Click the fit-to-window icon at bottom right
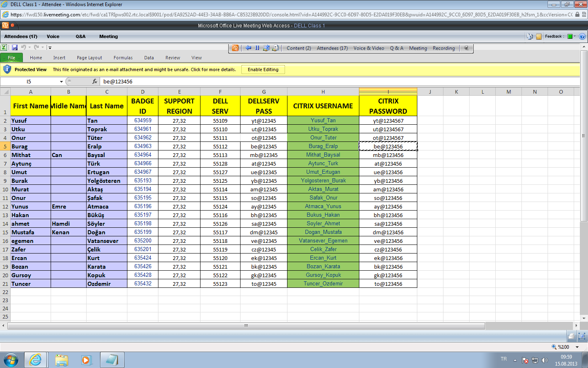This screenshot has height=368, width=588. tap(582, 336)
